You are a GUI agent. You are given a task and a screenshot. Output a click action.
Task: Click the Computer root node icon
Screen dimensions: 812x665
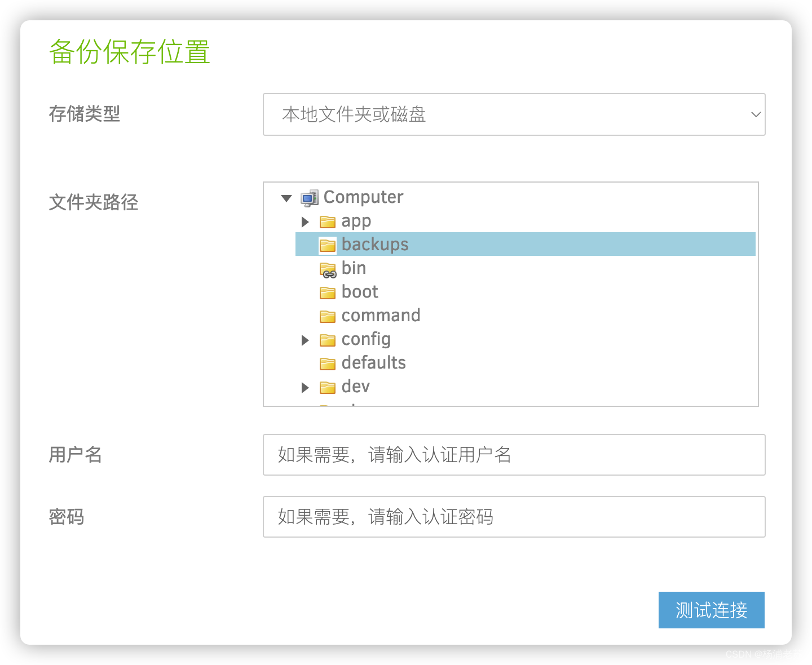tap(310, 198)
